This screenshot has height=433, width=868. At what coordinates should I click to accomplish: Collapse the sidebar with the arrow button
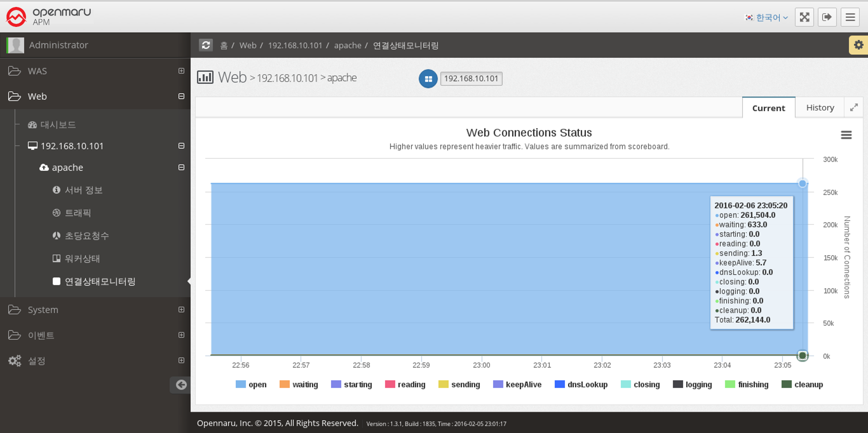coord(181,384)
